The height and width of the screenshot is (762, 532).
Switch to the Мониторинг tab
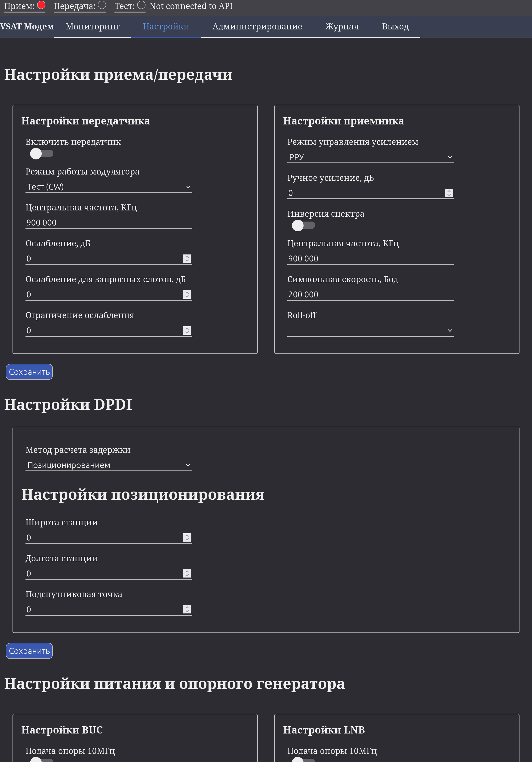pyautogui.click(x=93, y=27)
